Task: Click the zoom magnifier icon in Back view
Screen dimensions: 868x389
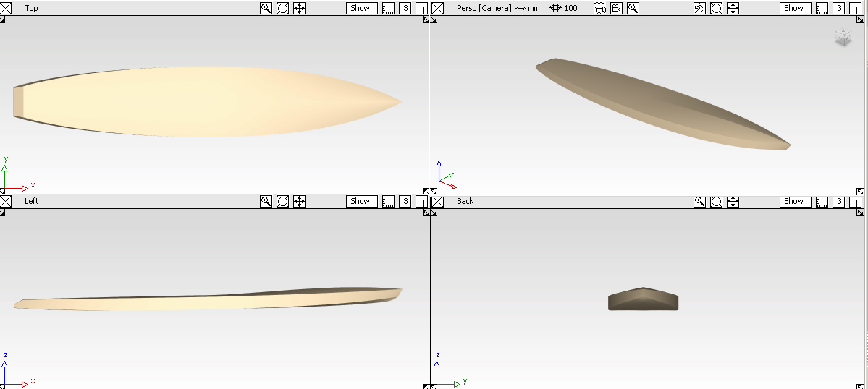Action: coord(699,202)
